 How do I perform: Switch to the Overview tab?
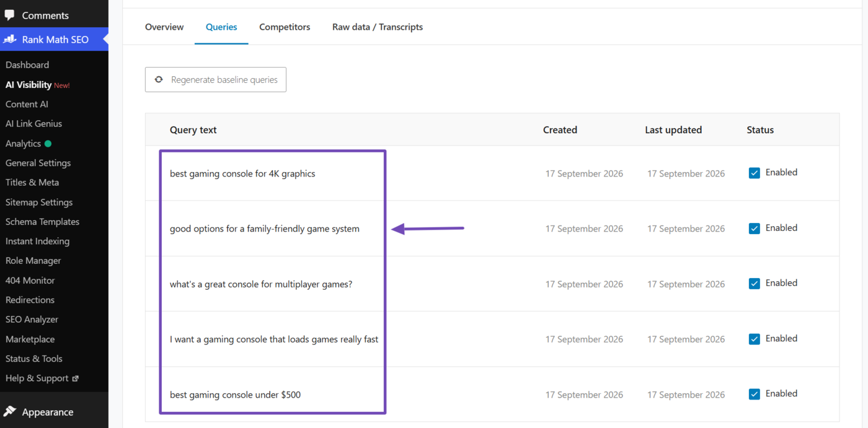[x=164, y=27]
